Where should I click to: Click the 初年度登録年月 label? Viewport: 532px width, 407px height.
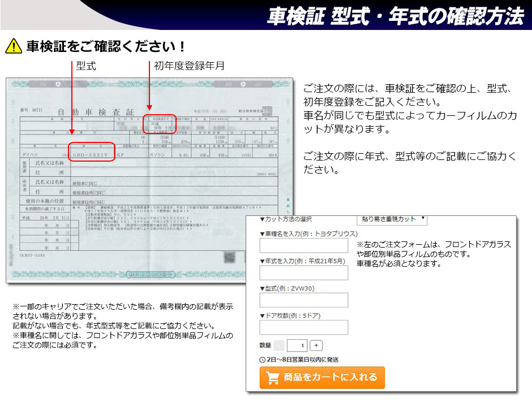(189, 66)
